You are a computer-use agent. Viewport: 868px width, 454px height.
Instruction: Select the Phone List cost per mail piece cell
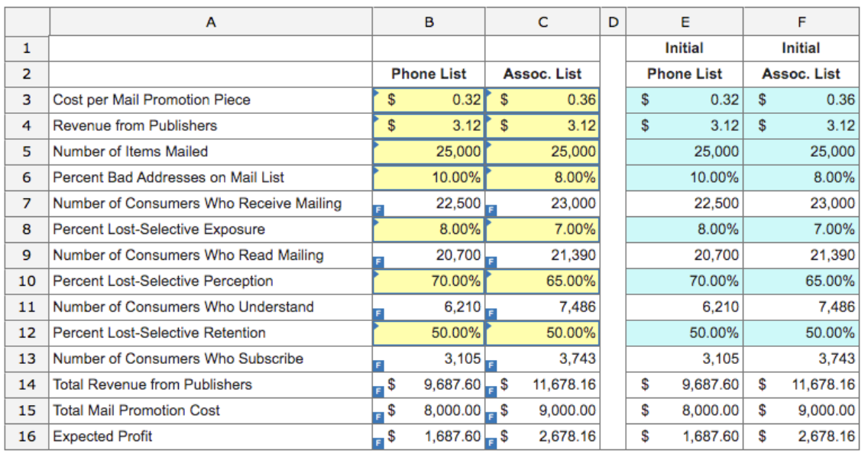tap(428, 99)
